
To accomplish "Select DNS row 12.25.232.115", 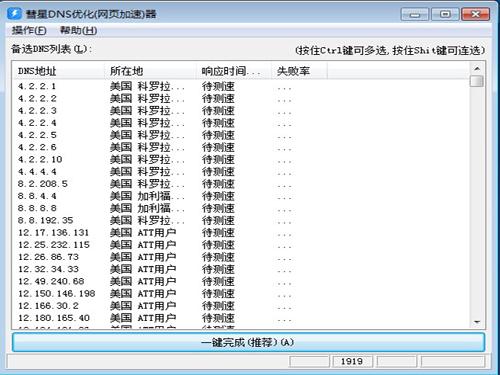I will pos(241,245).
